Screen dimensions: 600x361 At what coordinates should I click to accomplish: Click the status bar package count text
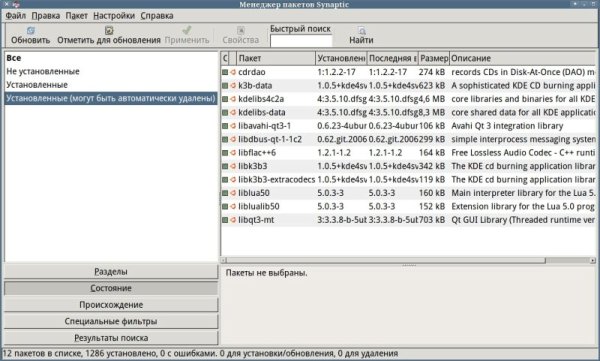(x=200, y=353)
